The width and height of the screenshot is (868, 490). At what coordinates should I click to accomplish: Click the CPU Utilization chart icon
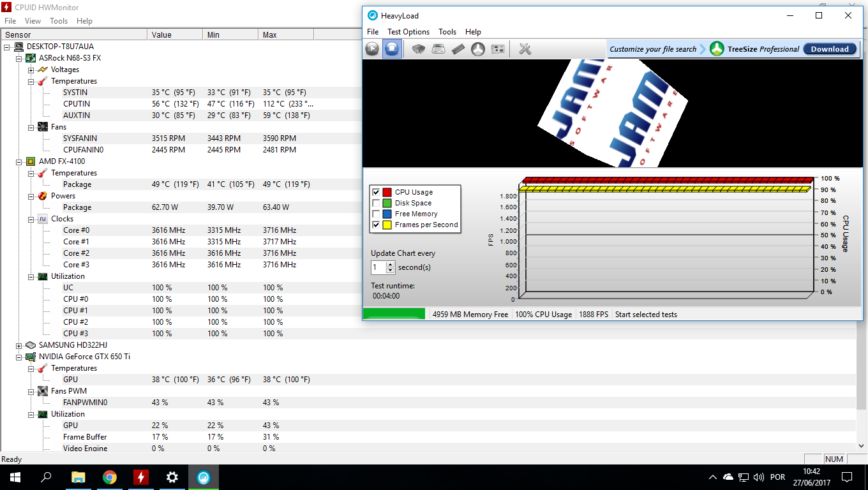[x=43, y=276]
